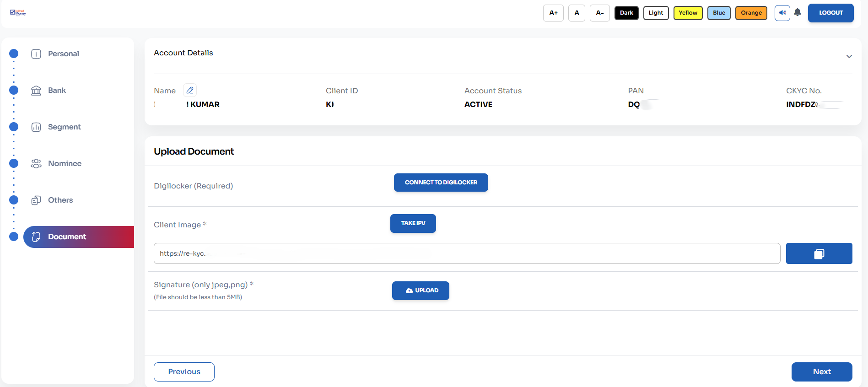This screenshot has height=387, width=868.
Task: Open the Others section
Action: coord(60,200)
